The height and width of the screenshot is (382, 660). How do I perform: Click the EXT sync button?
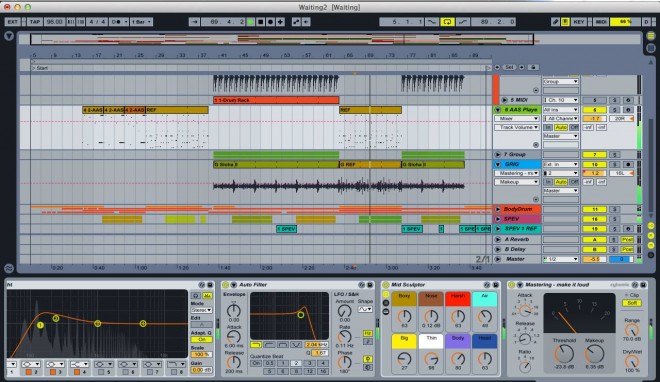tap(13, 22)
